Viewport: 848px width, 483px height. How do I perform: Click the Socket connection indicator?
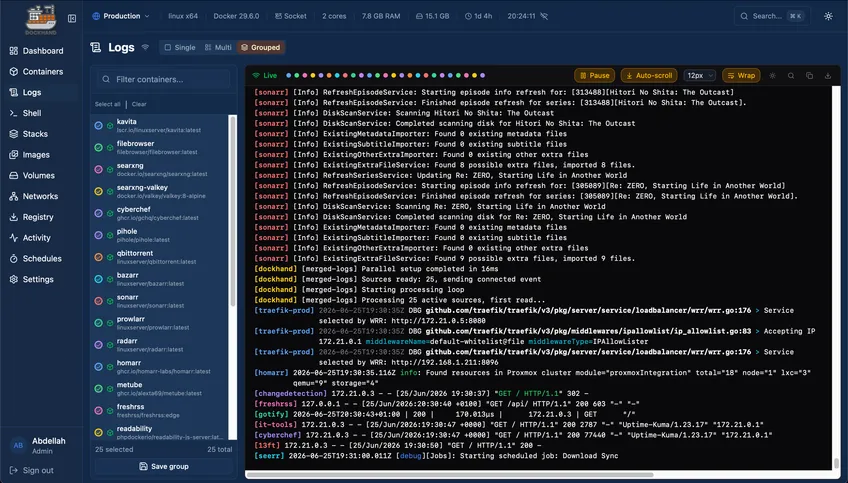[290, 16]
